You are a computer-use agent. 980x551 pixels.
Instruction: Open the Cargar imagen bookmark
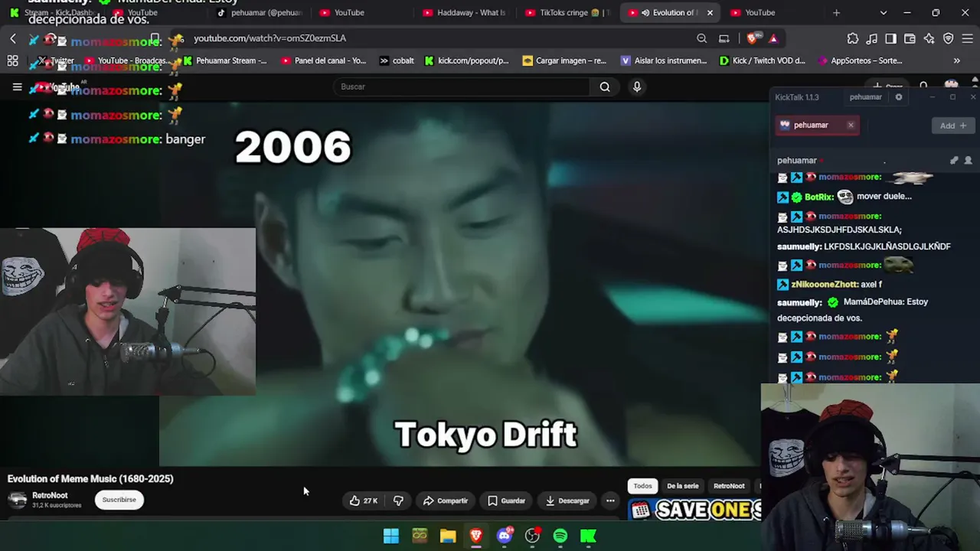click(564, 60)
